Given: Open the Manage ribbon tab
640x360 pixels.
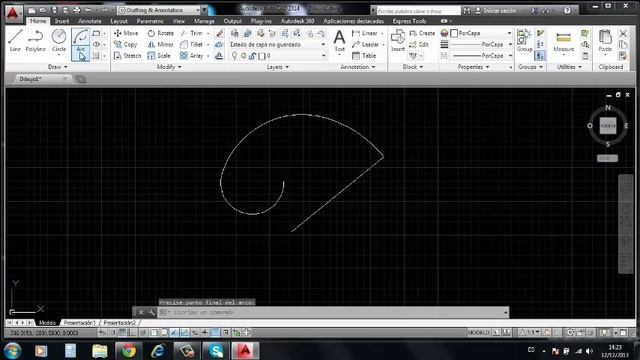Looking at the screenshot, I should 204,21.
